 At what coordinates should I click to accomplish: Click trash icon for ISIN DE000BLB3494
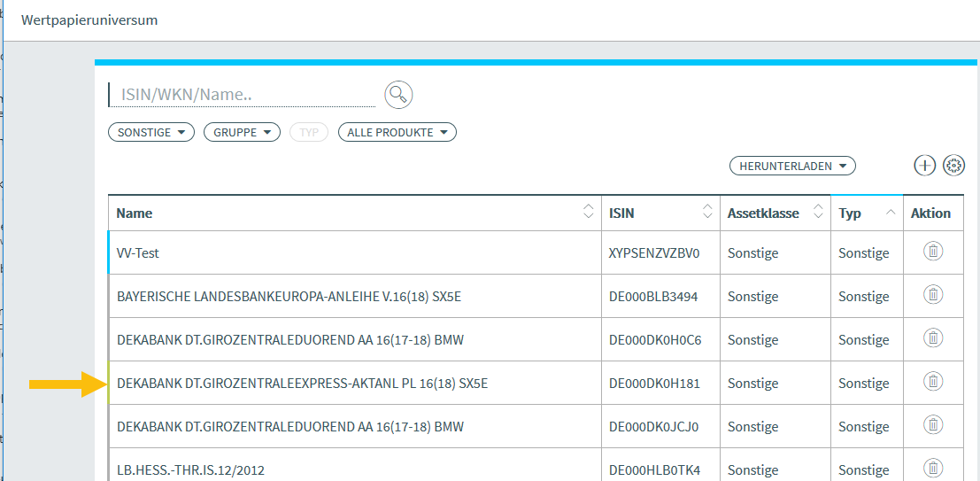click(932, 295)
